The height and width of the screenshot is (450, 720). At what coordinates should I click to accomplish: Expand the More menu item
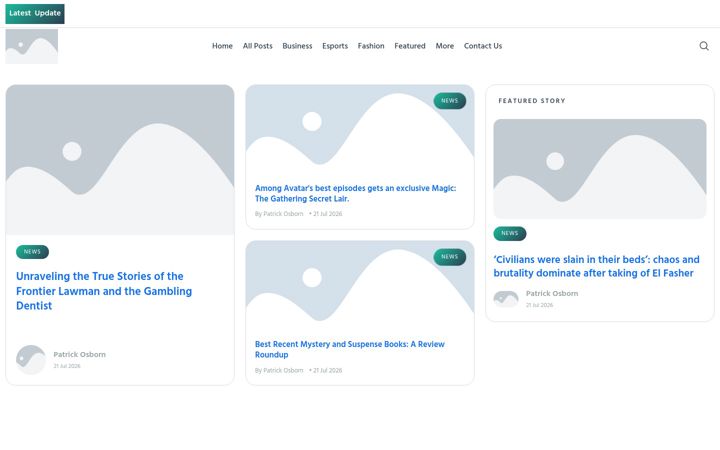444,46
